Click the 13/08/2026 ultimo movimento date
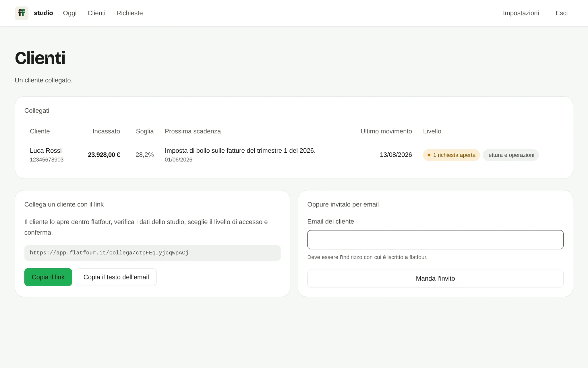 click(x=396, y=155)
